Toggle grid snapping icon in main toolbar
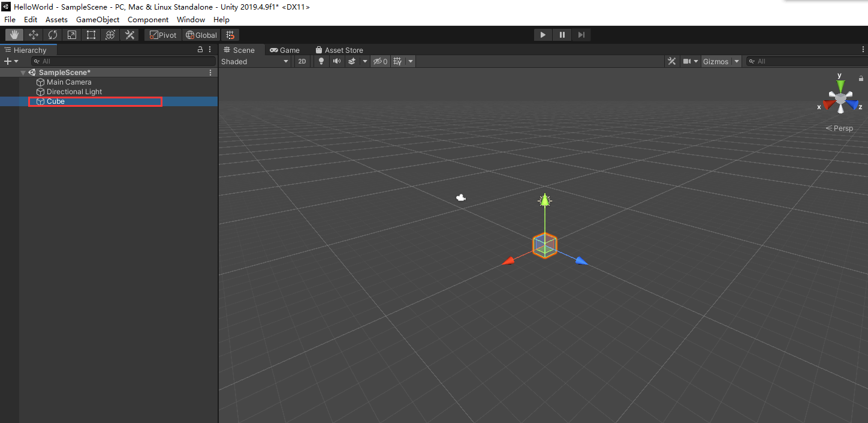This screenshot has width=868, height=423. click(x=230, y=35)
